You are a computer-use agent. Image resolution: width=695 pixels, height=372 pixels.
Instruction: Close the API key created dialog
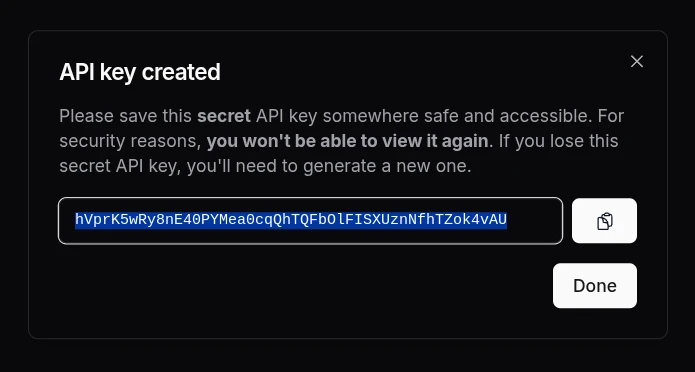[x=636, y=62]
